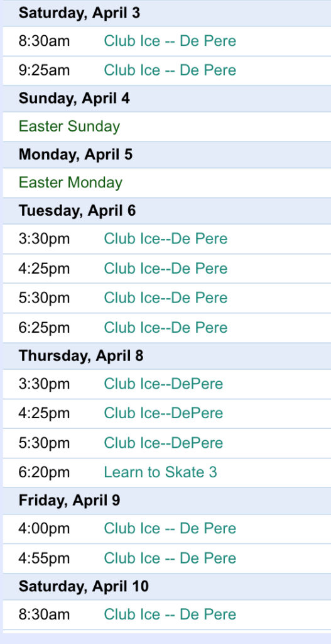Open Thursday April 8 4:25pm Club Ice event
The height and width of the screenshot is (644, 331).
coord(163,413)
